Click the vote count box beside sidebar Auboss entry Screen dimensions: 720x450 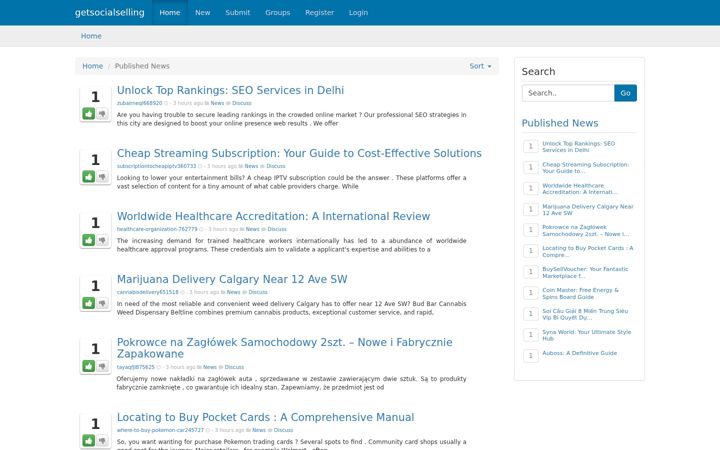530,355
